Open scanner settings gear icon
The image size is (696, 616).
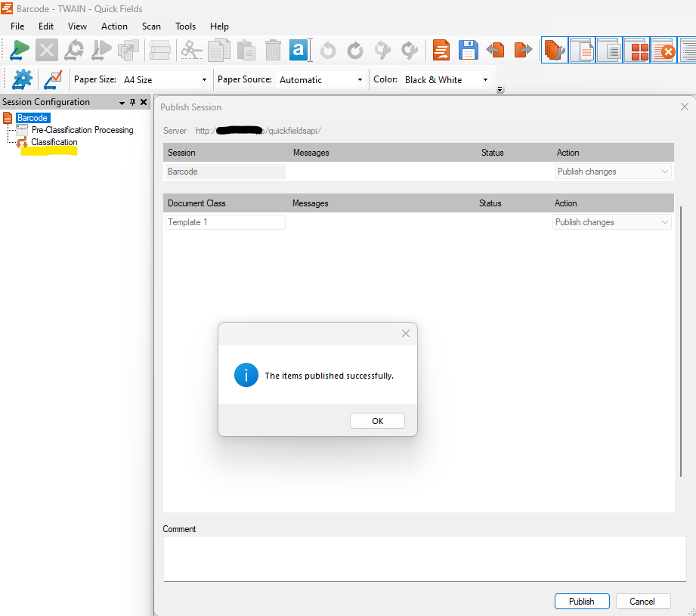(23, 79)
